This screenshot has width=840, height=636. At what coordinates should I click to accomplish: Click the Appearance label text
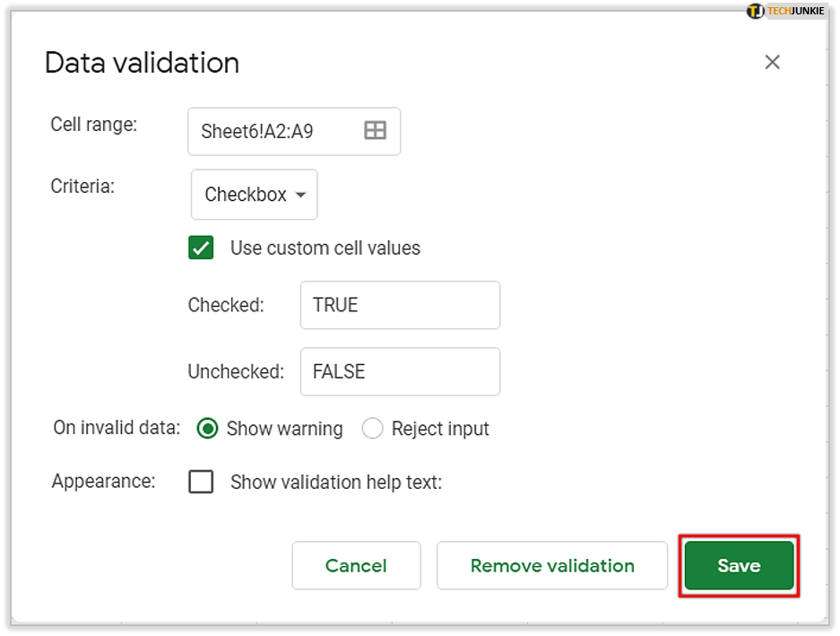click(x=103, y=482)
